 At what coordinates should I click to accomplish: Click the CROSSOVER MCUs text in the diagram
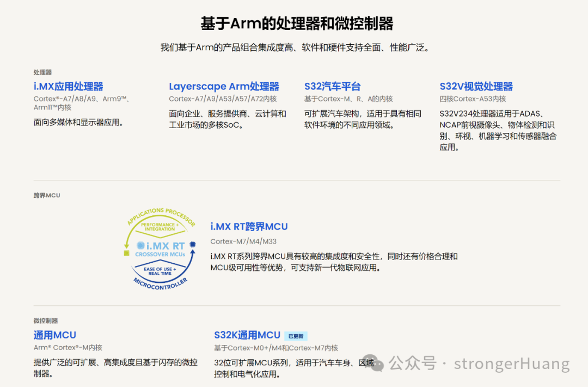[161, 254]
